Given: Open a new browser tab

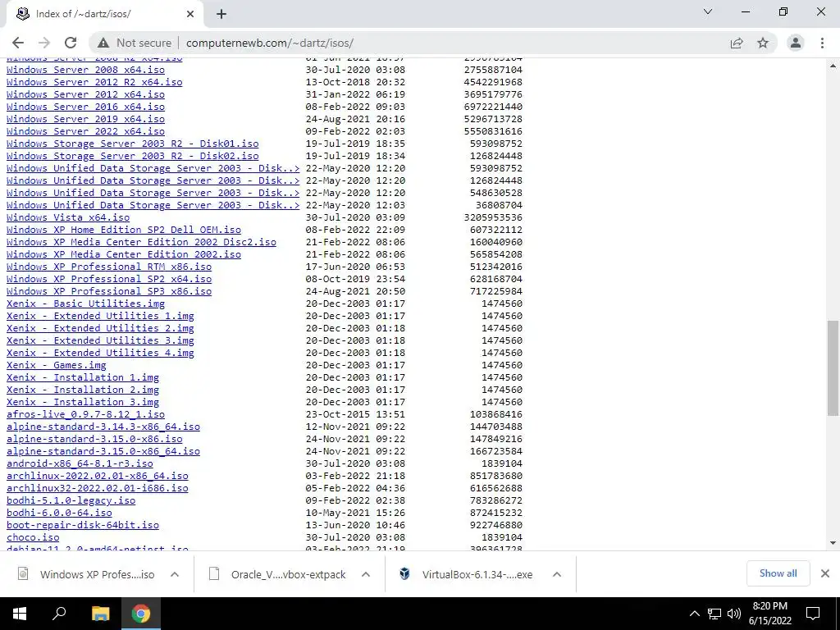Looking at the screenshot, I should 221,14.
